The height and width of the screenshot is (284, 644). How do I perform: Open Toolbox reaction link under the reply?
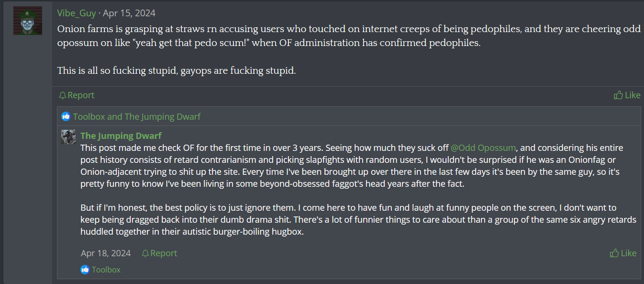point(106,270)
